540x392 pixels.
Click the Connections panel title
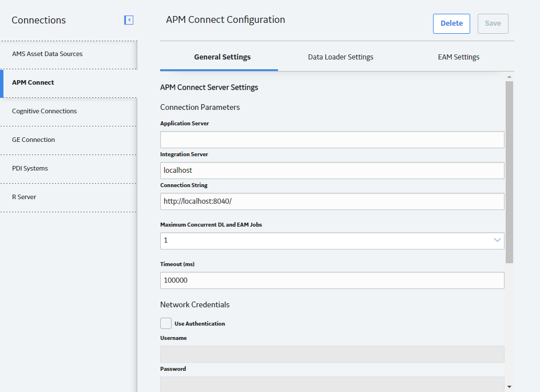coord(38,21)
